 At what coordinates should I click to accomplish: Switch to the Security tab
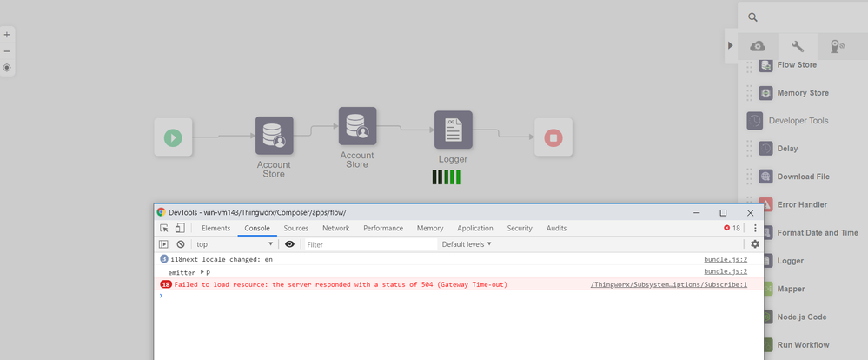(x=520, y=228)
